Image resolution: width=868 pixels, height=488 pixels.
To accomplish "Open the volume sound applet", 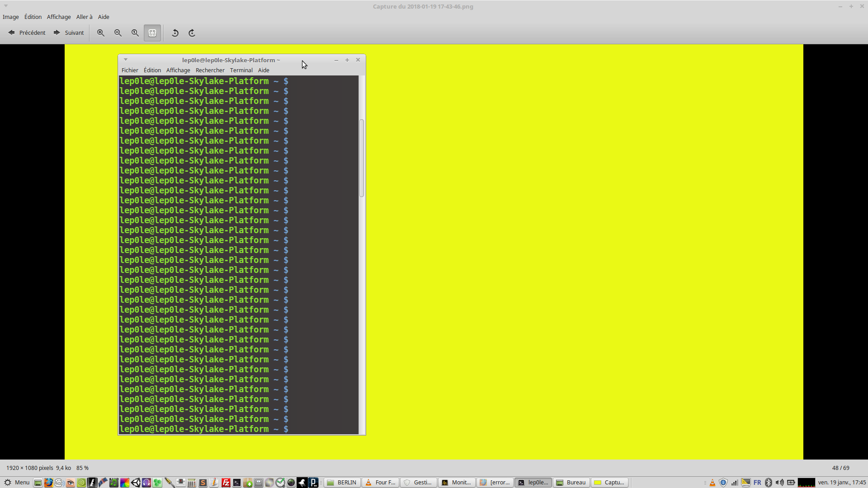I will point(779,483).
